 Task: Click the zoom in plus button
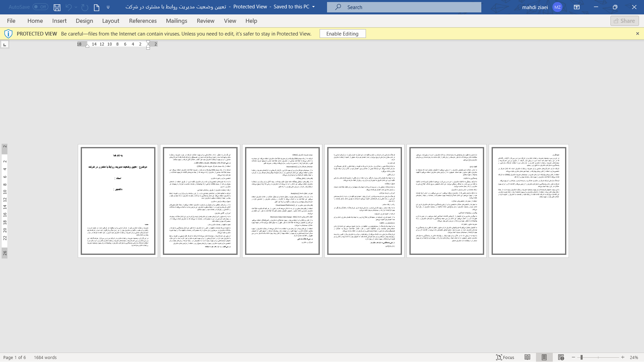[623, 357]
